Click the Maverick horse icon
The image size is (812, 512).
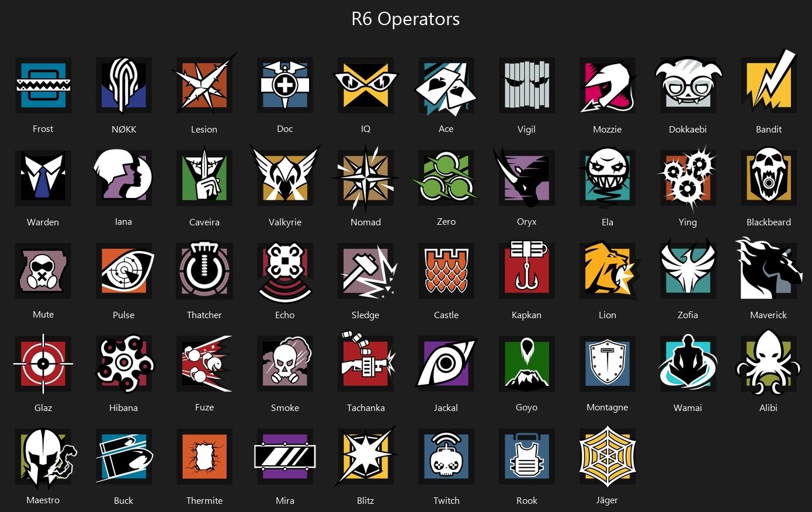(769, 269)
